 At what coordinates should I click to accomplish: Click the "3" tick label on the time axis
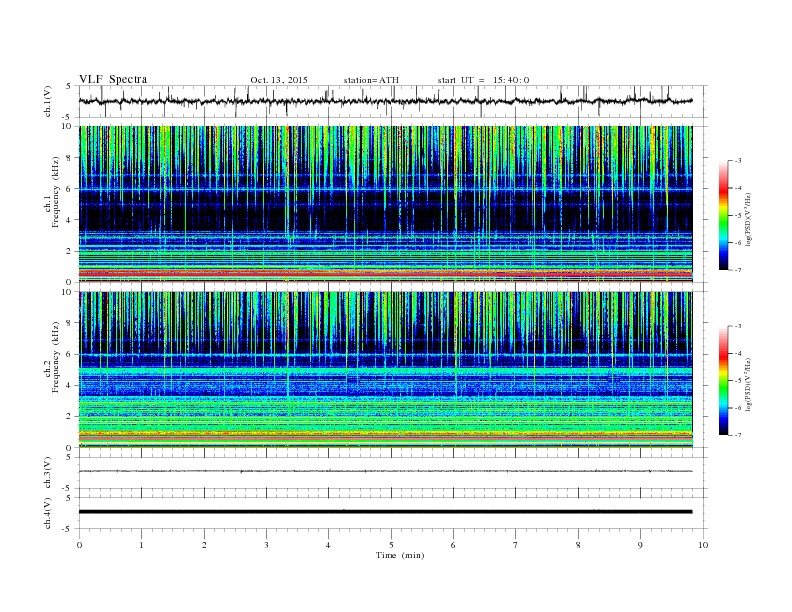pyautogui.click(x=266, y=545)
